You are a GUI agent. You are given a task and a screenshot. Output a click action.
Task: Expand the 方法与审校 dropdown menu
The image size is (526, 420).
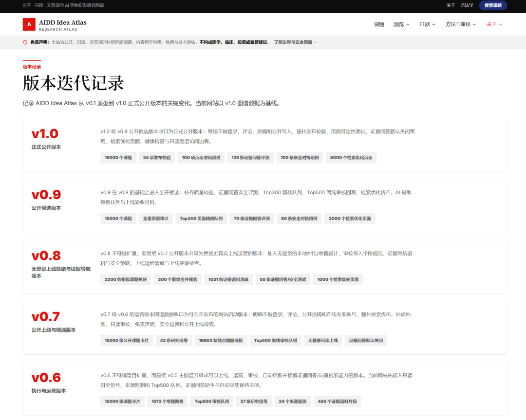click(x=461, y=24)
